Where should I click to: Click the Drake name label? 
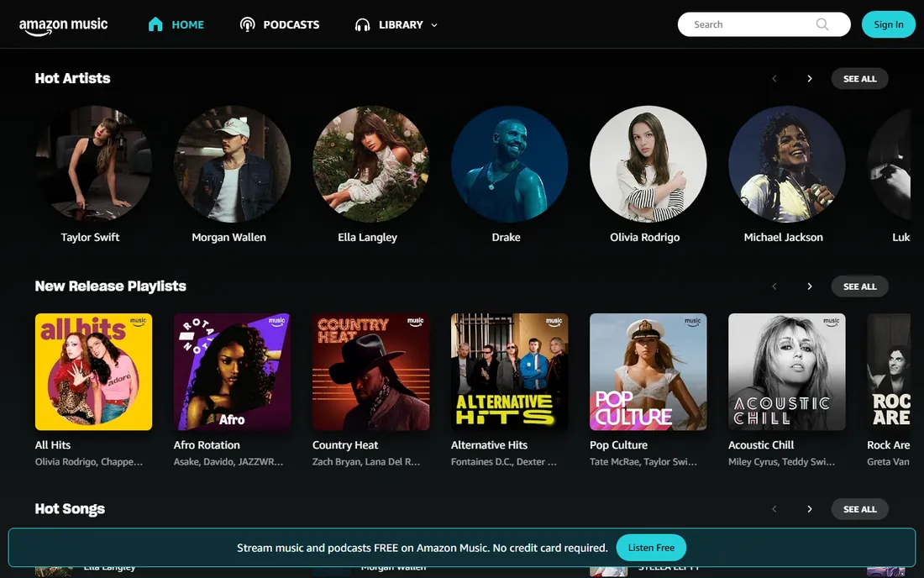[507, 238]
